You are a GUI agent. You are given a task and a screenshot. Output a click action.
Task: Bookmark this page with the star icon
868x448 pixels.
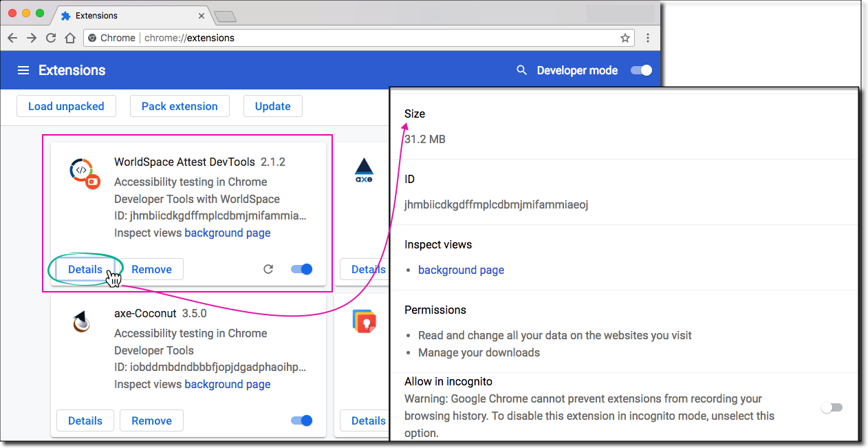coord(625,38)
